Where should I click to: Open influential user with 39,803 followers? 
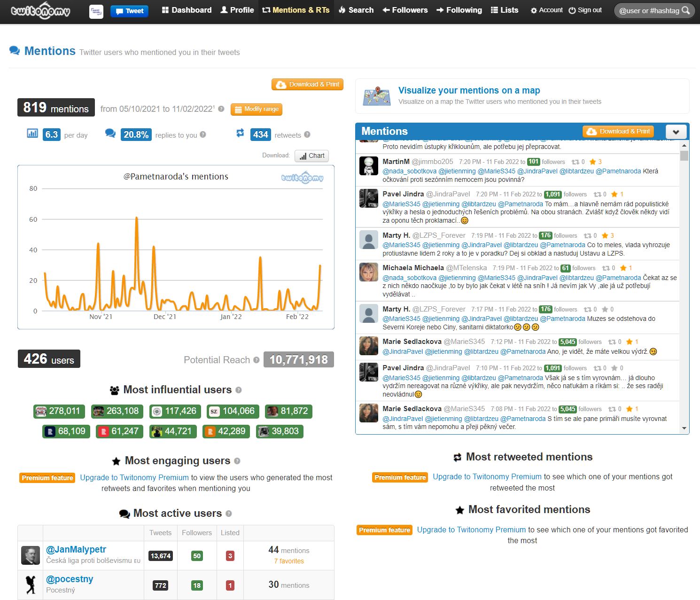click(x=280, y=431)
